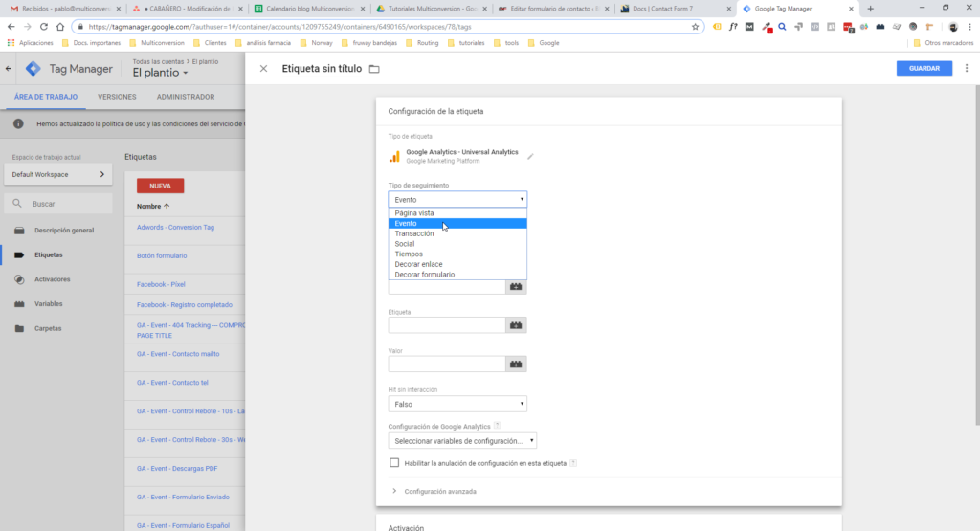Choose Decorar formulario option
The height and width of the screenshot is (531, 980).
click(457, 275)
